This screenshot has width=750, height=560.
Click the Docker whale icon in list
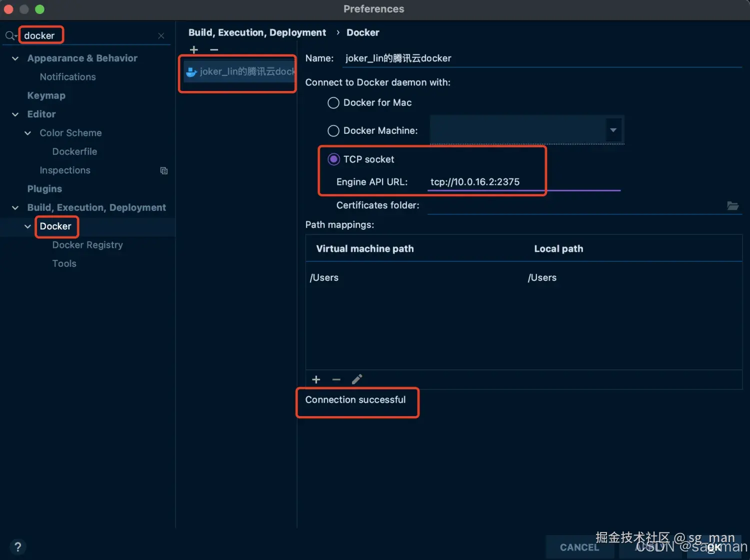[x=191, y=72]
